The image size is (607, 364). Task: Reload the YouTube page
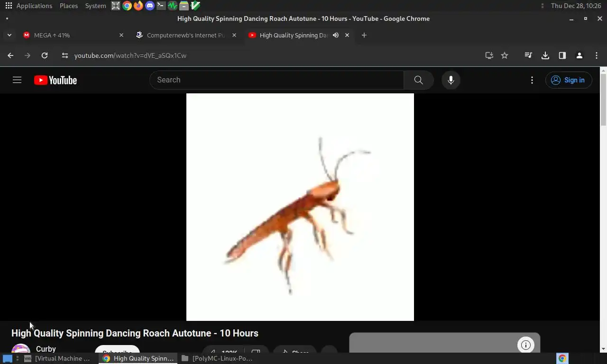click(45, 55)
